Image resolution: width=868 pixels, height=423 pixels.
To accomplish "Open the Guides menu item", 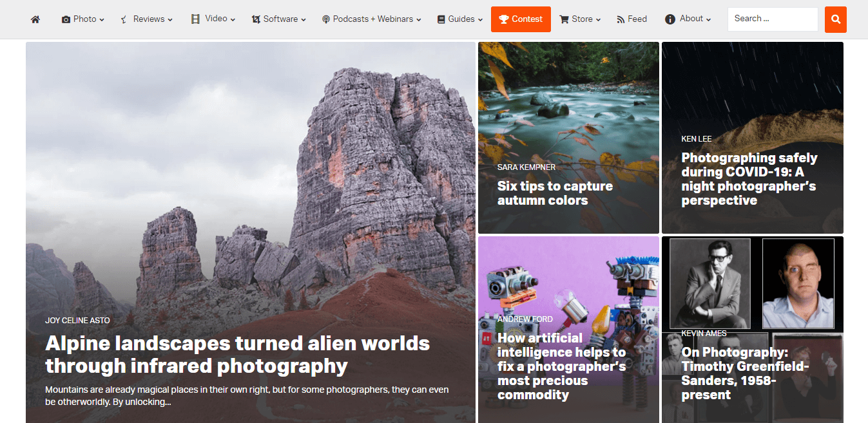I will click(x=461, y=19).
